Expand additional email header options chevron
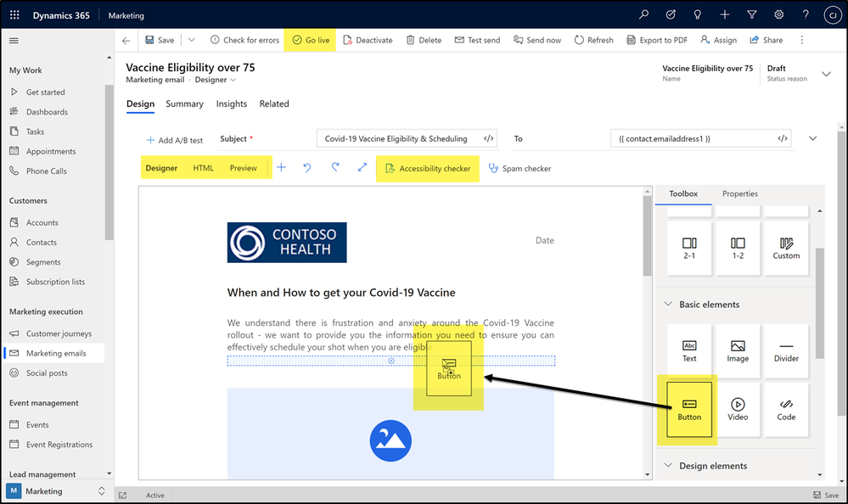This screenshot has height=504, width=848. [x=813, y=138]
